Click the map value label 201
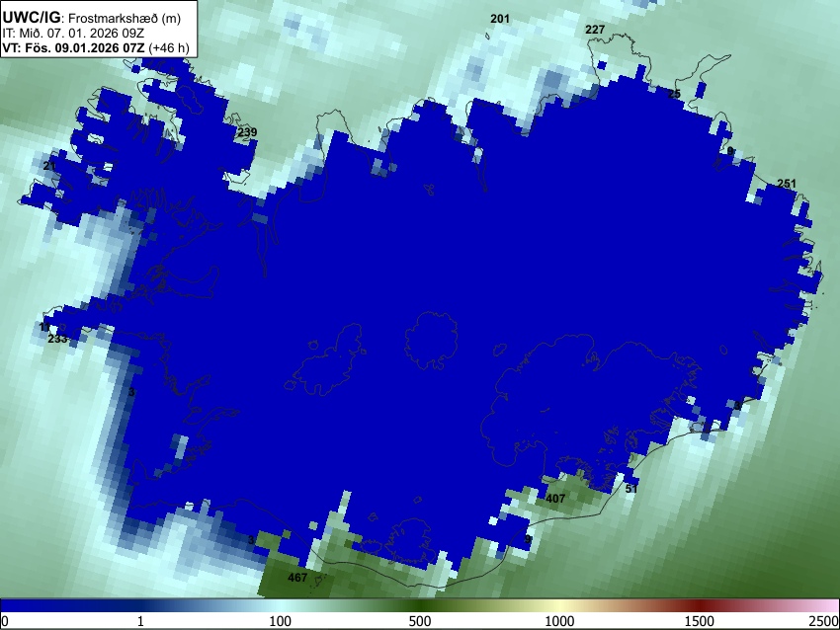The height and width of the screenshot is (630, 840). pyautogui.click(x=500, y=19)
